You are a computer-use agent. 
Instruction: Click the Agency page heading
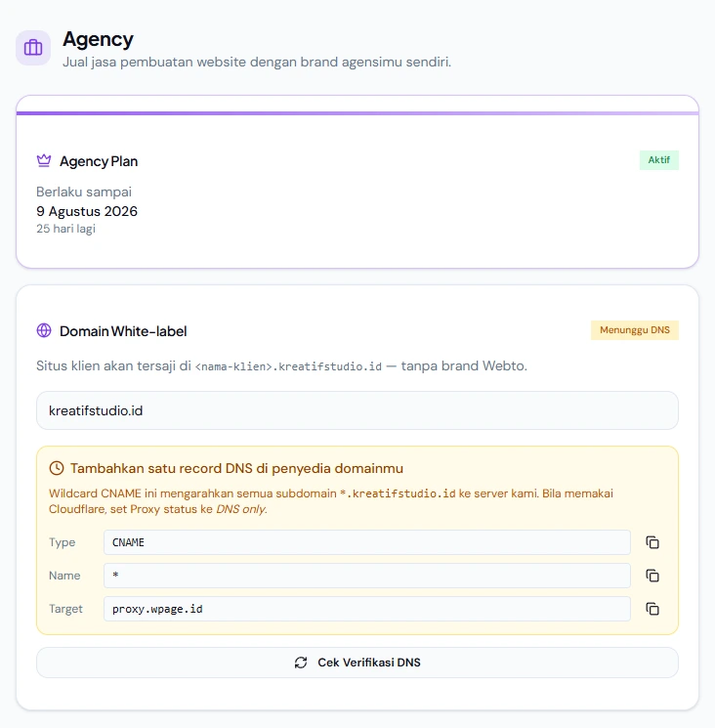98,39
